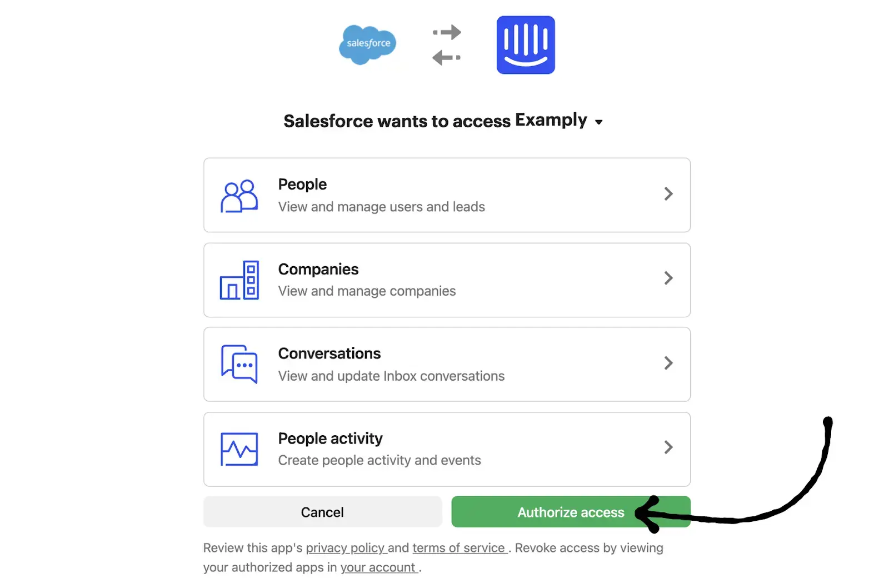Viewport: 889px width, 588px height.
Task: Expand the Companies permission chevron
Action: click(668, 278)
